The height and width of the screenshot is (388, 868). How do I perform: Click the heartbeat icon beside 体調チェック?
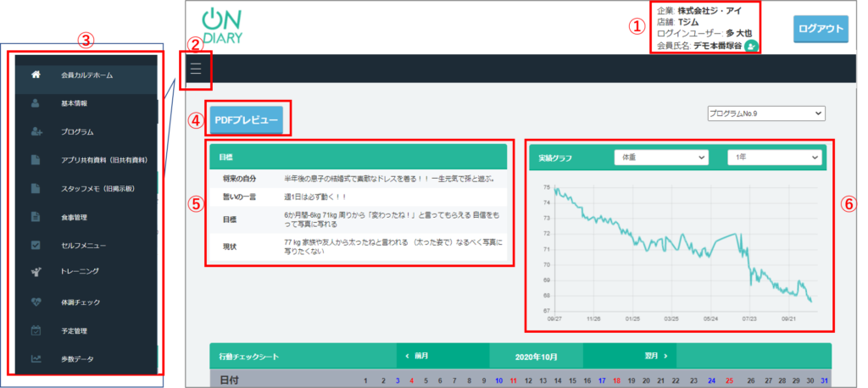(36, 302)
